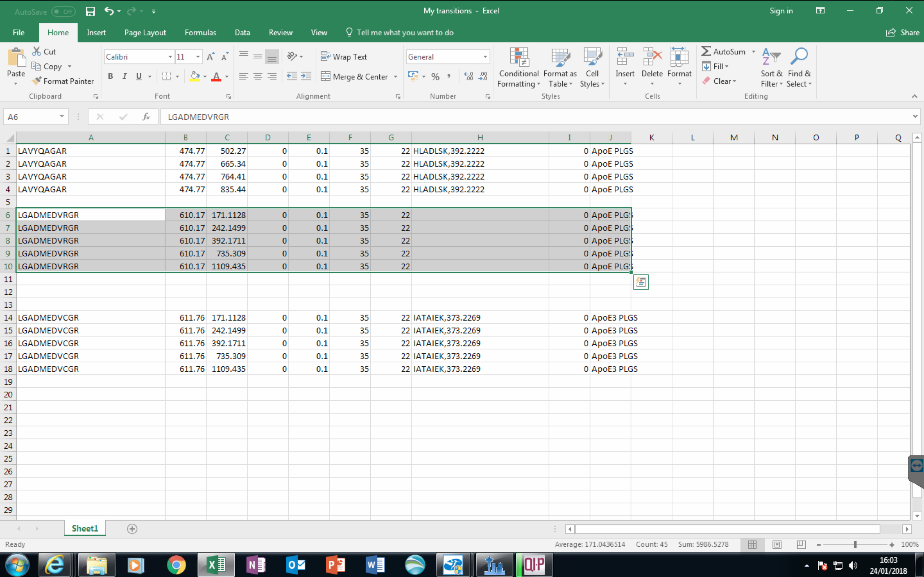This screenshot has width=924, height=577.
Task: Click the Sign in link
Action: [x=781, y=11]
